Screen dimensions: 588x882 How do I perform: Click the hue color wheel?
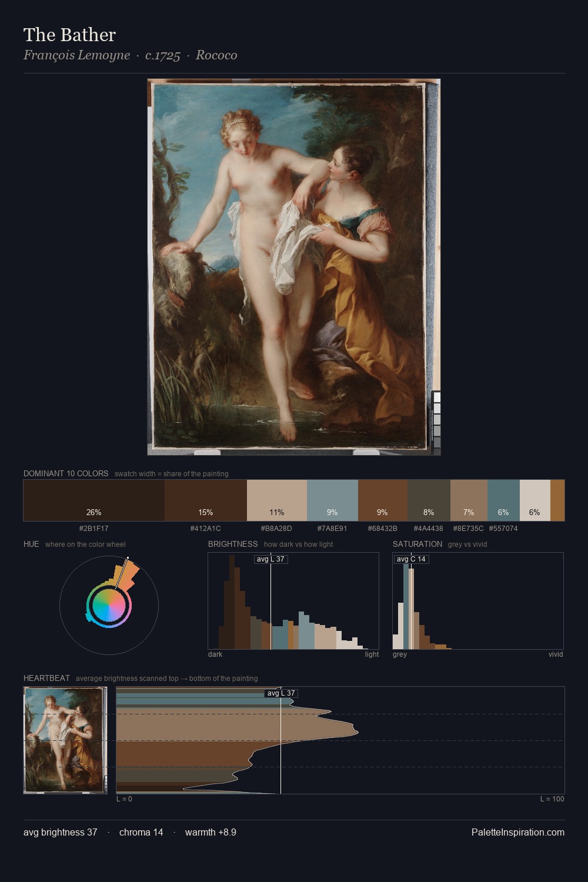click(109, 605)
